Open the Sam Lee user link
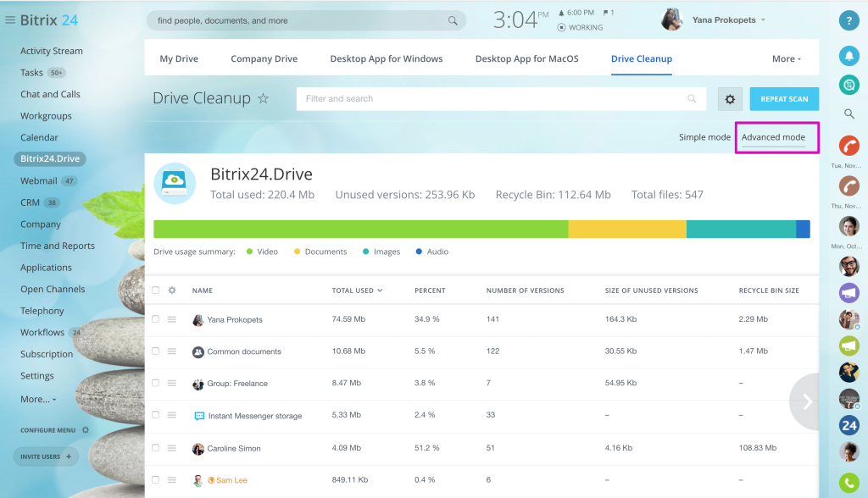This screenshot has width=868, height=498. click(231, 480)
